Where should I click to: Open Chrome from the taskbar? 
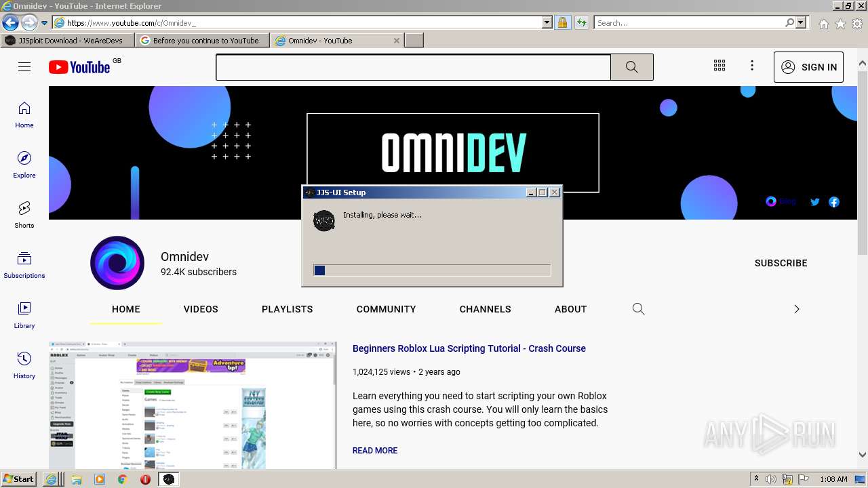[x=123, y=479]
